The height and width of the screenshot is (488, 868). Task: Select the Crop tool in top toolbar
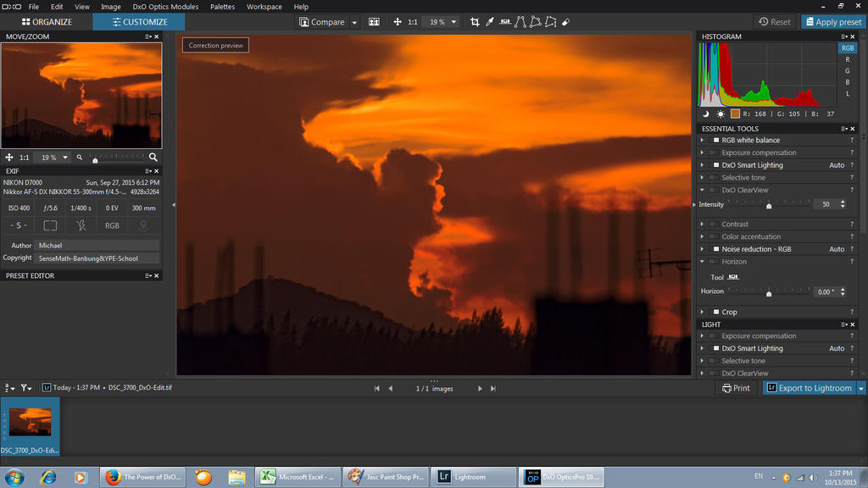(x=475, y=22)
